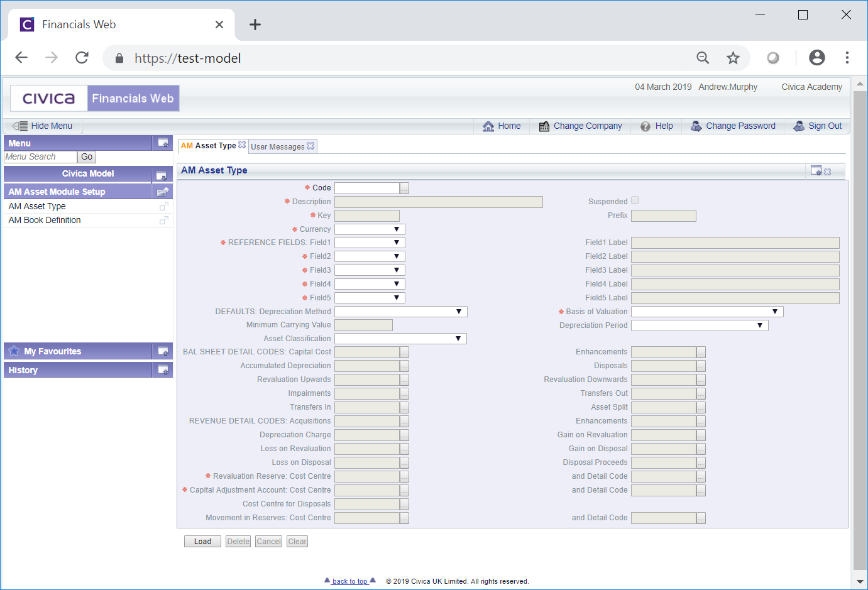This screenshot has width=868, height=590.
Task: Open AM Book Definition menu item
Action: click(x=45, y=220)
